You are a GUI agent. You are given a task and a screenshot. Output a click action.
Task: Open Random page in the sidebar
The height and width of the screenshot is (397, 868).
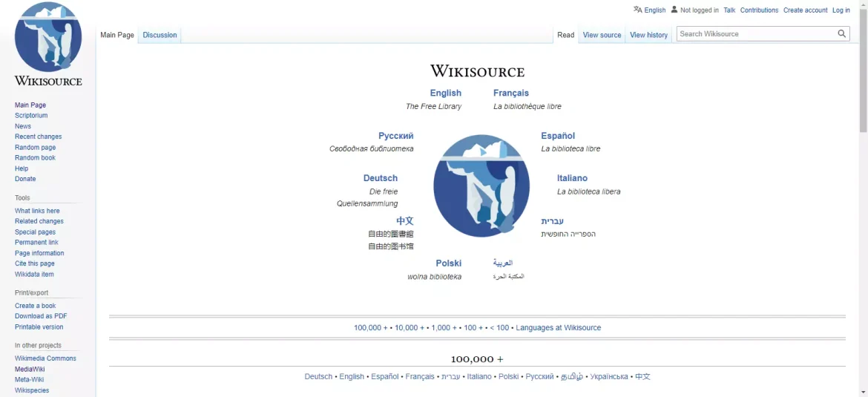click(x=35, y=147)
